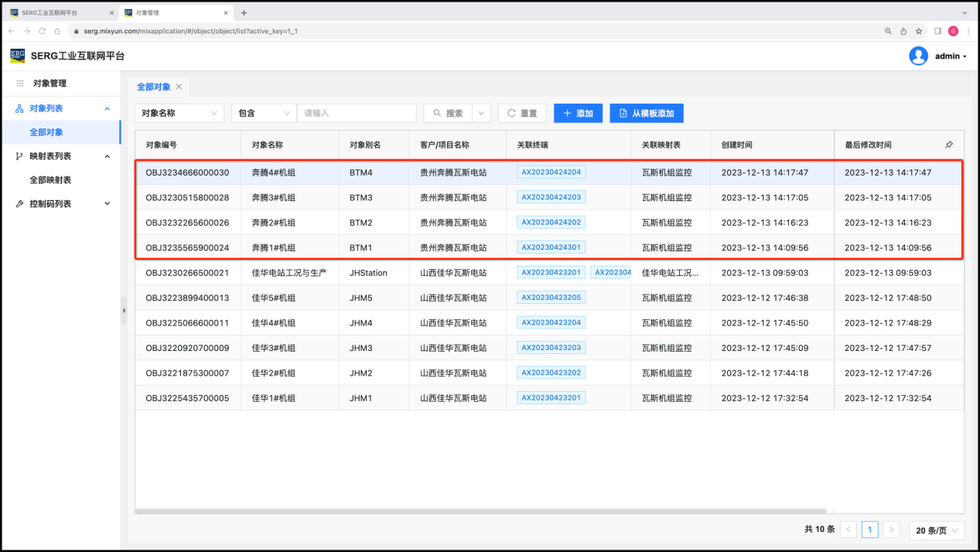Open browser new tab with plus icon
The height and width of the screenshot is (552, 980).
pos(244,12)
